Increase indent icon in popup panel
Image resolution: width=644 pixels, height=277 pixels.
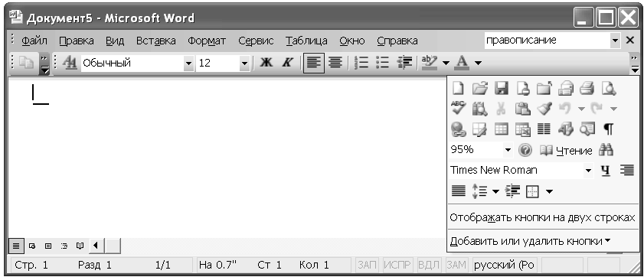click(513, 191)
